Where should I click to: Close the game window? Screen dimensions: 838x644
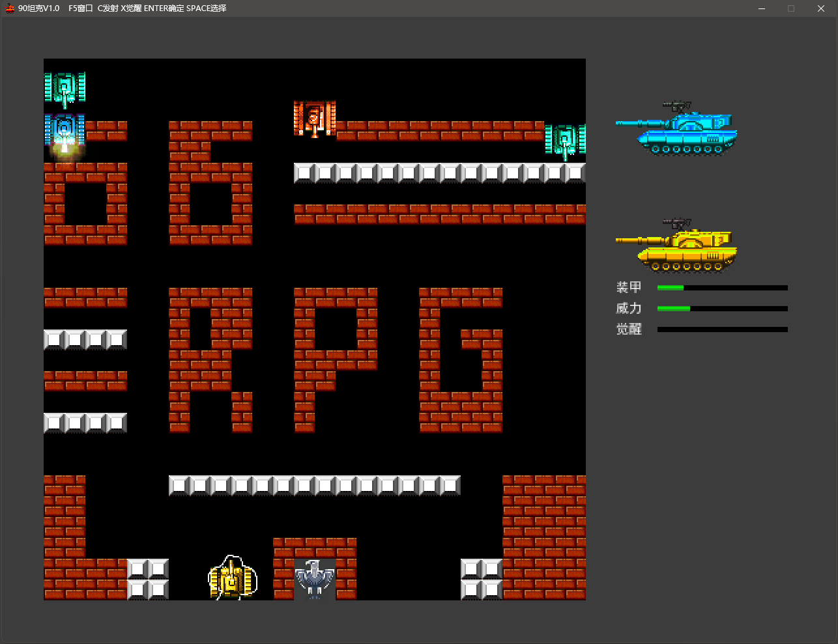(821, 8)
